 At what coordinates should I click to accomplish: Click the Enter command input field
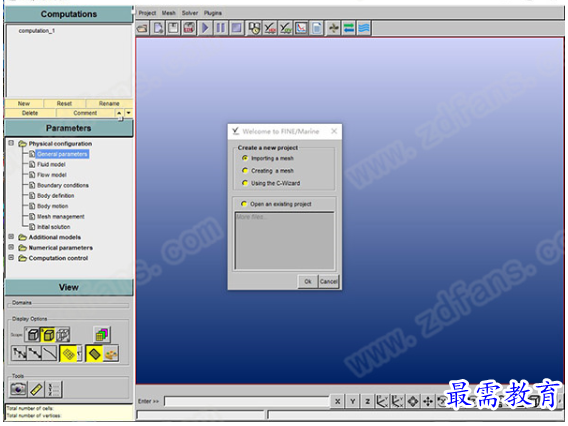247,401
